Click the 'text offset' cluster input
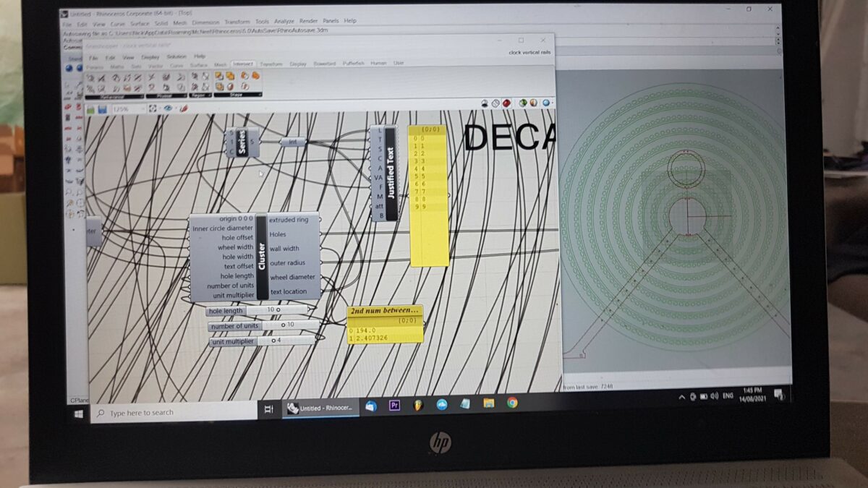 (237, 266)
